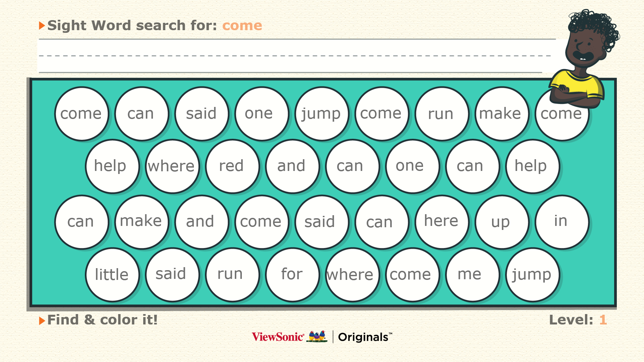Viewport: 644px width, 362px height.
Task: Pick the "run" circle in the bottom row
Action: (232, 275)
